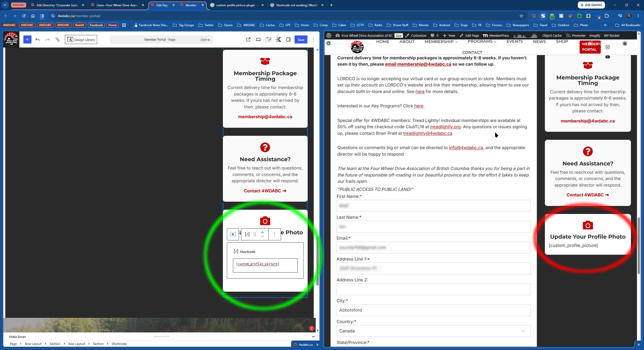Save the Member Portal page
This screenshot has height=350, width=644.
click(x=301, y=39)
